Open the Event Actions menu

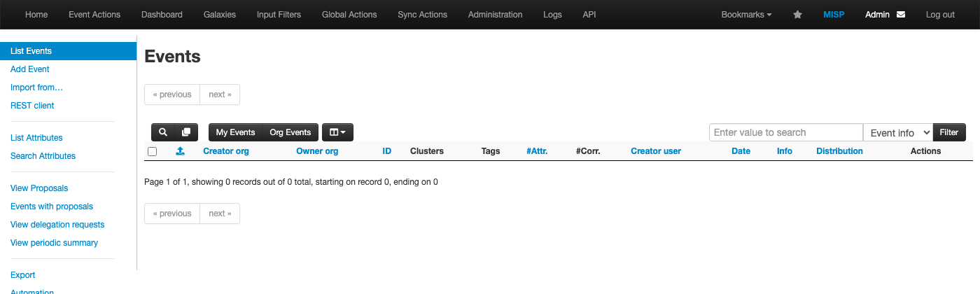(x=94, y=15)
